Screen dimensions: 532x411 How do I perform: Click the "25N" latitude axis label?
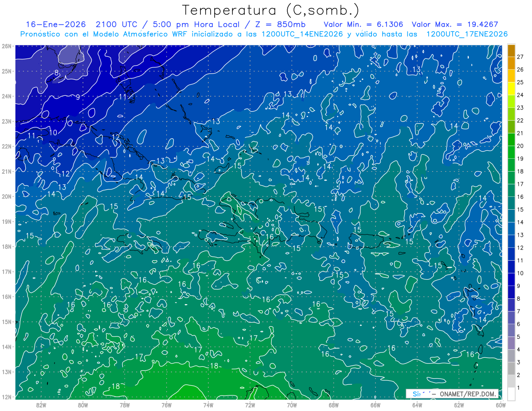click(7, 71)
